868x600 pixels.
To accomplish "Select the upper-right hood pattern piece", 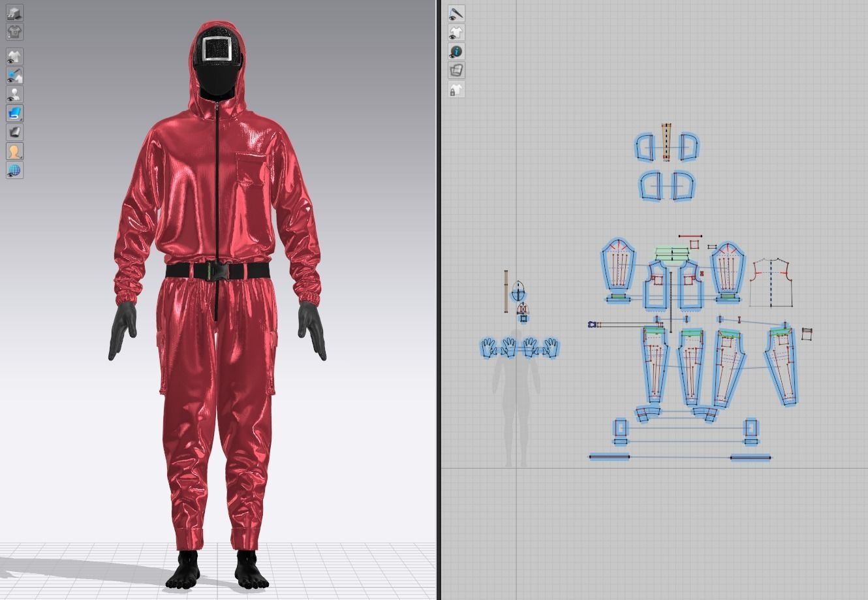I will tap(689, 147).
